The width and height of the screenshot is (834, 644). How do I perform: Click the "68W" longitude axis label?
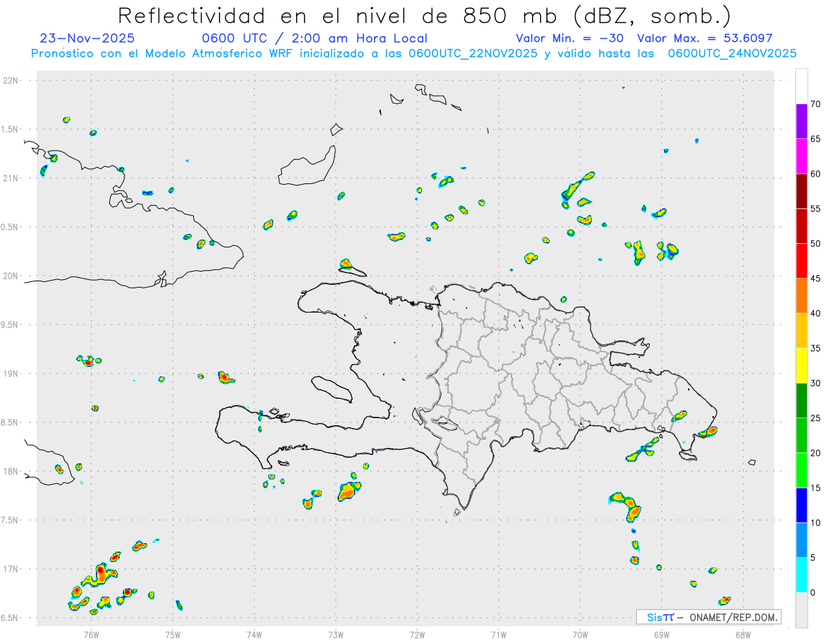point(743,634)
